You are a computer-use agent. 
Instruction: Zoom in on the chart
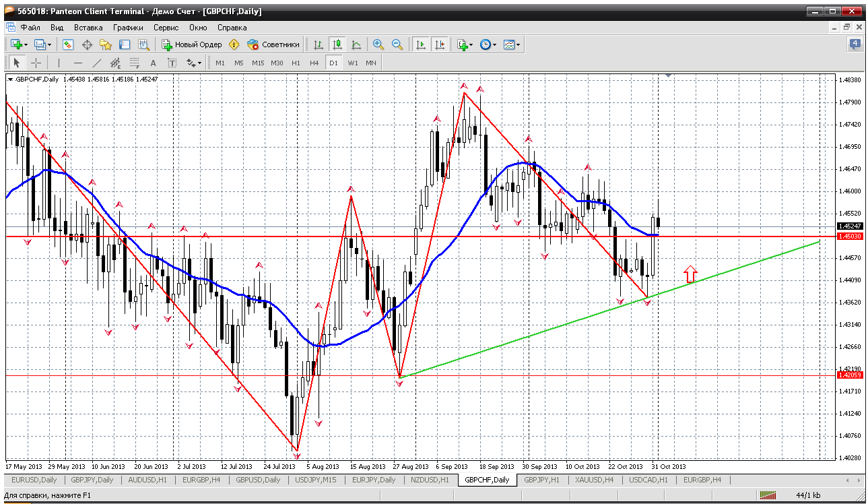pos(378,44)
